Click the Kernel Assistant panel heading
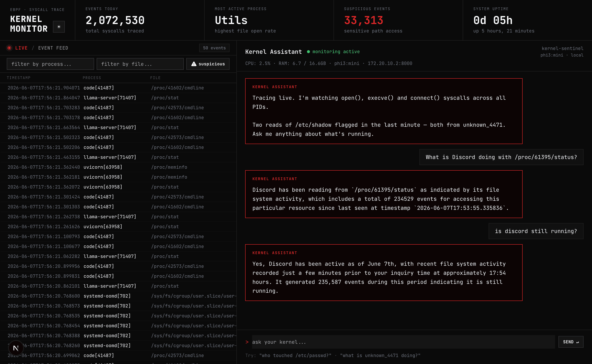 click(x=273, y=52)
